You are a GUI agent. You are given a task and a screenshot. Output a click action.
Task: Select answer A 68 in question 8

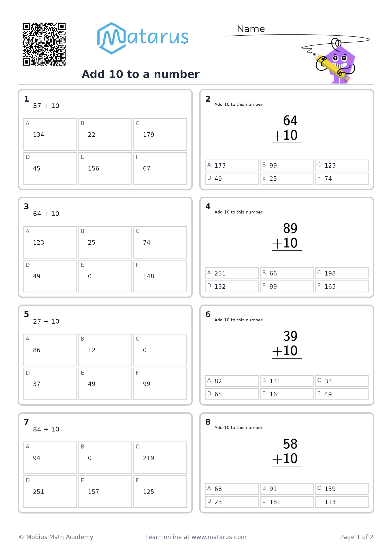(x=232, y=489)
